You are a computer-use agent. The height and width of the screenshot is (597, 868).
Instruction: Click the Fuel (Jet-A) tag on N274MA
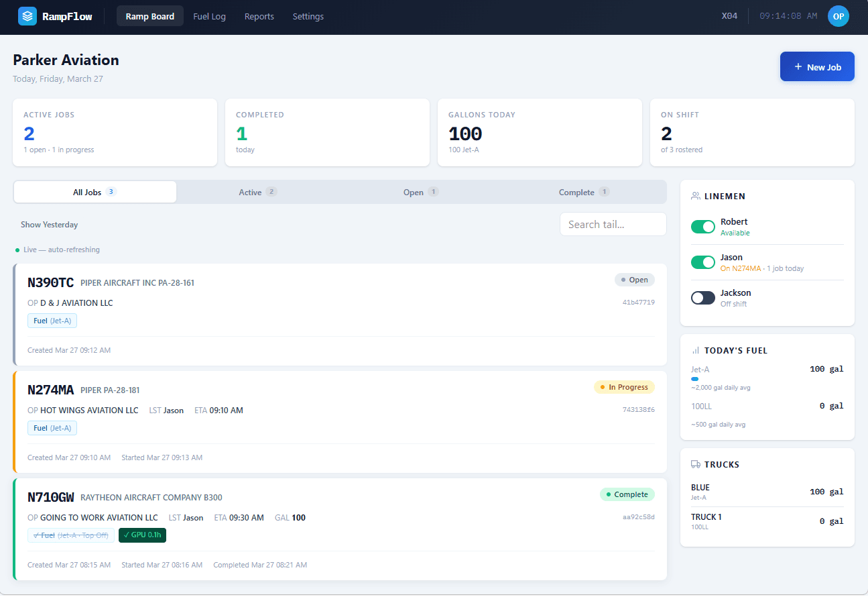click(52, 428)
